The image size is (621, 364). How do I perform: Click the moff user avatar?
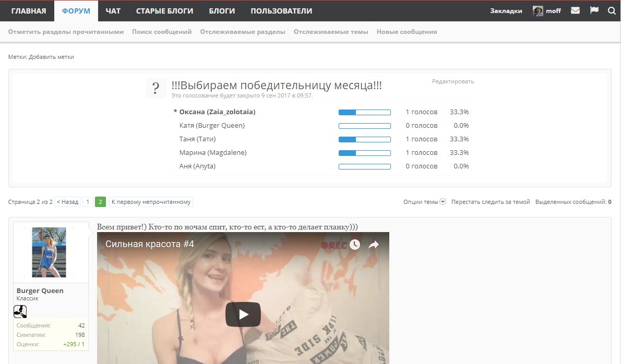(538, 11)
